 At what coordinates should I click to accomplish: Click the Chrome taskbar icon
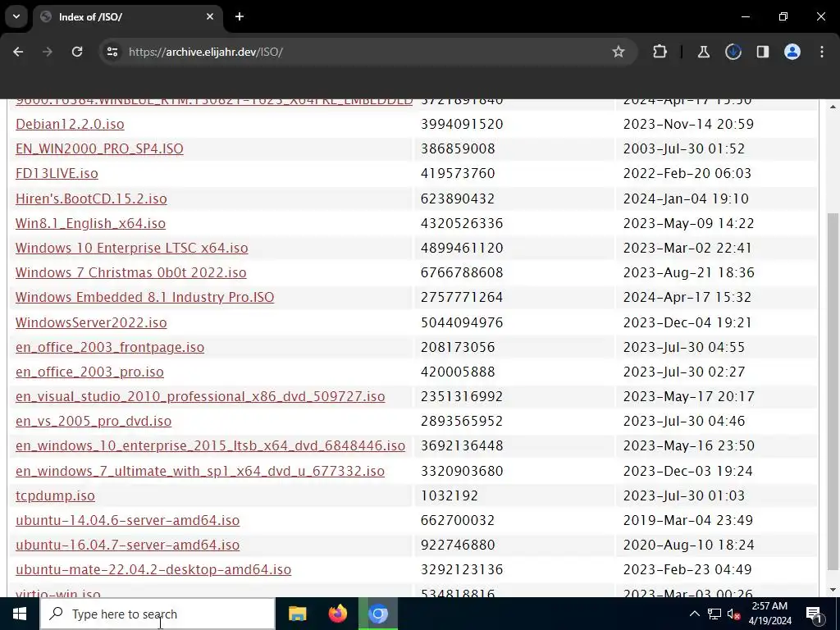click(378, 614)
